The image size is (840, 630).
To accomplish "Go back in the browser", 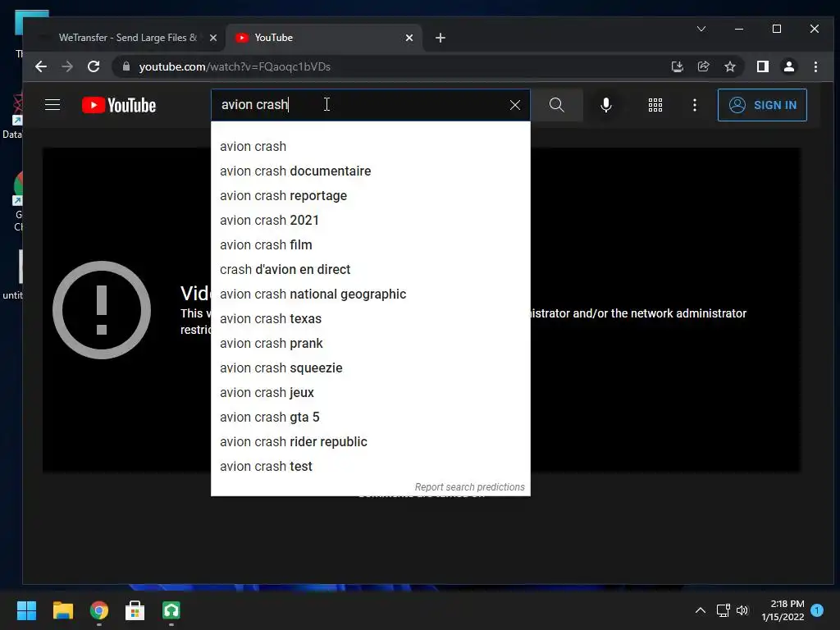I will (41, 66).
